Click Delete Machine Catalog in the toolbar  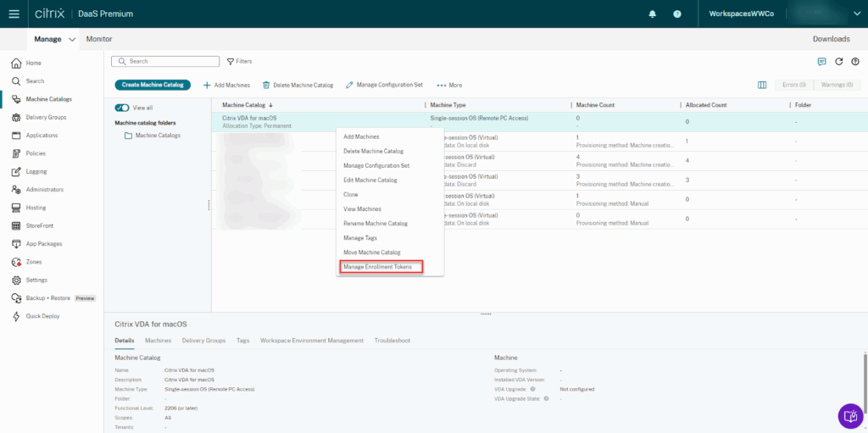298,86
